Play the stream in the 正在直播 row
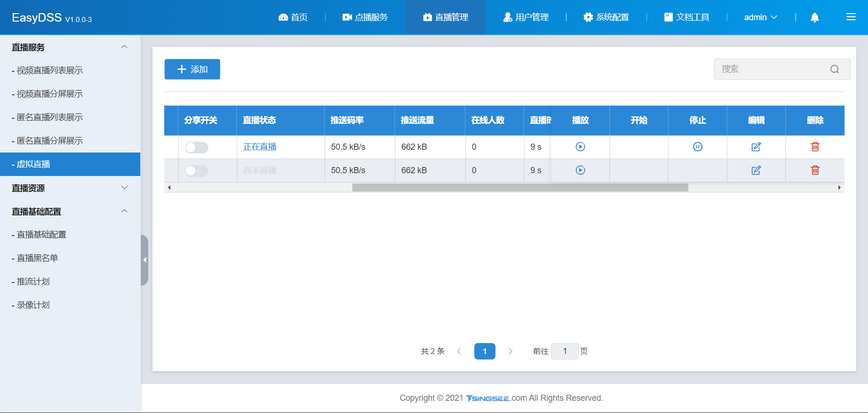The width and height of the screenshot is (868, 413). 580,147
